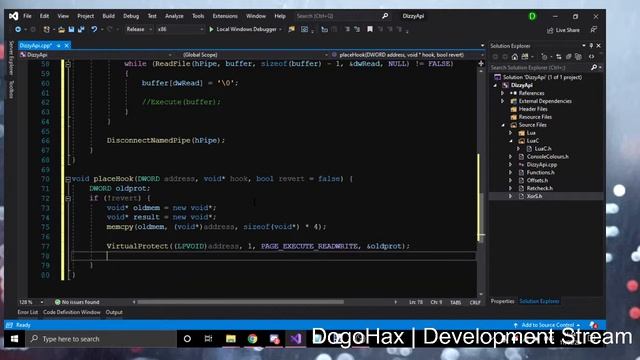Expand the Lua folder

pos(511,133)
